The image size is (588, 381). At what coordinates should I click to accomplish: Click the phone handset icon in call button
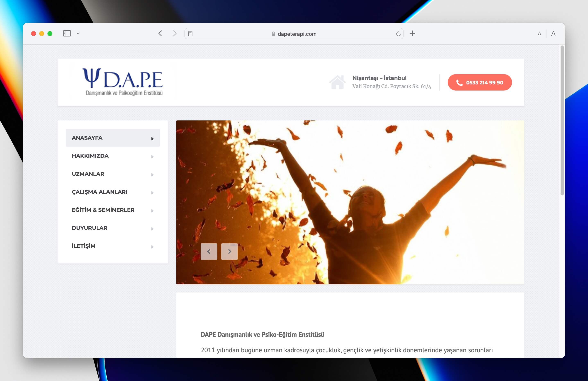pos(459,83)
